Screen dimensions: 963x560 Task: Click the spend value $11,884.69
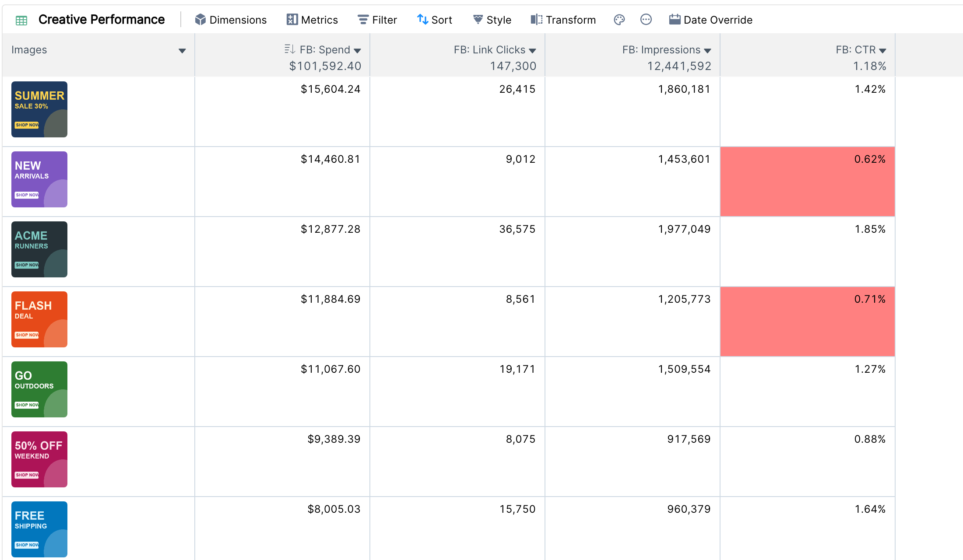(x=330, y=299)
